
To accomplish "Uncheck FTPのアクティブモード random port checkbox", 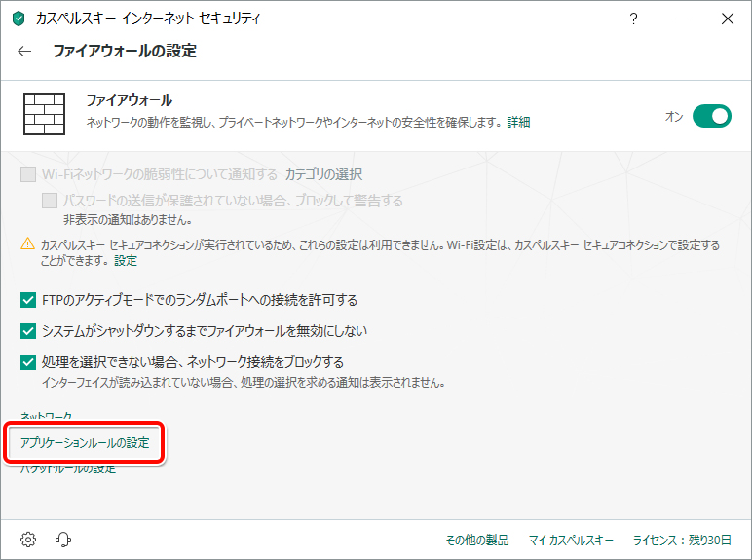I will pyautogui.click(x=28, y=301).
